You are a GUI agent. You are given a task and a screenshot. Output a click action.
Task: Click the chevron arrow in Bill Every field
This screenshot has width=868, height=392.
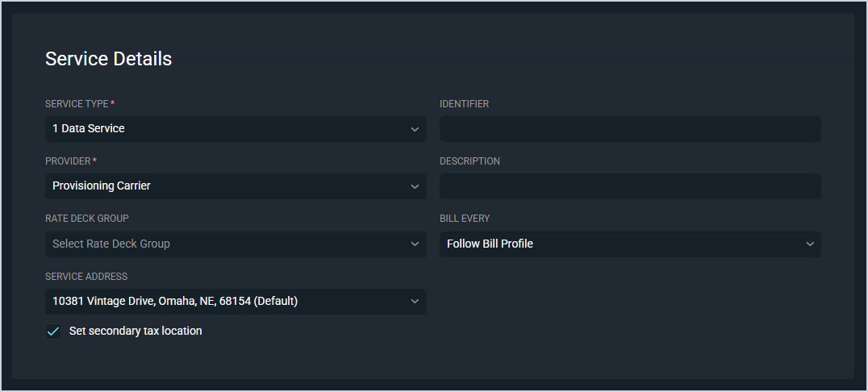[810, 244]
